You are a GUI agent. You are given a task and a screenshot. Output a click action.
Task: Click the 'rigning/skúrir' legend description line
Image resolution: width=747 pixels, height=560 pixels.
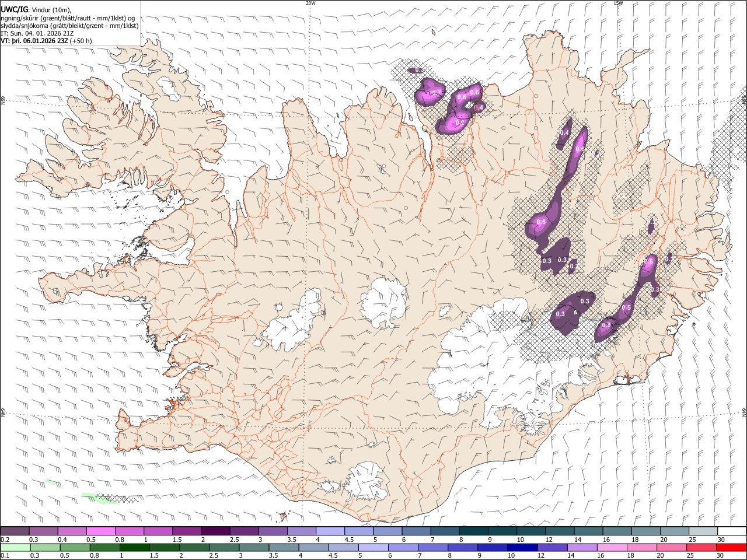(x=67, y=18)
